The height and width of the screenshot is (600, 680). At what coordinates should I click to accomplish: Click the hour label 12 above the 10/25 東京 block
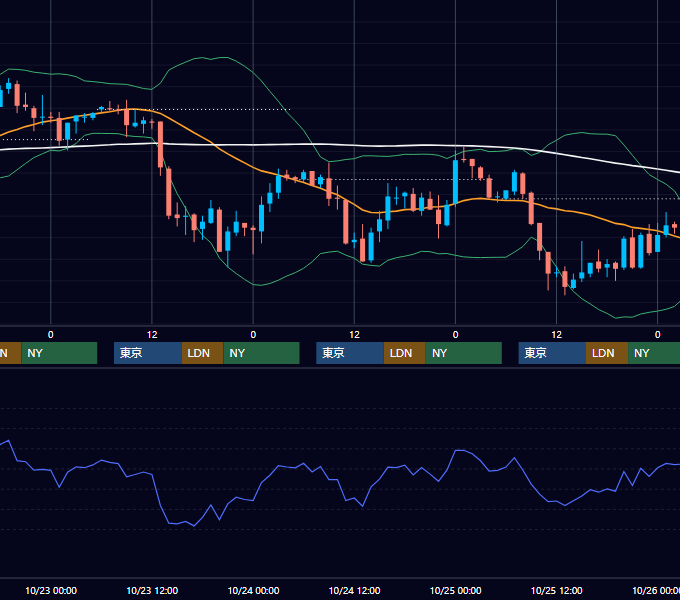(556, 335)
